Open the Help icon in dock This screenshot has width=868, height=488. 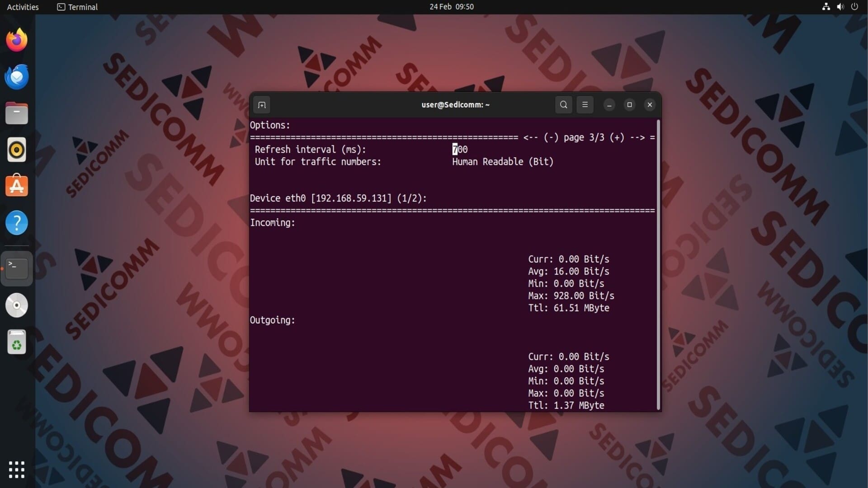click(17, 223)
